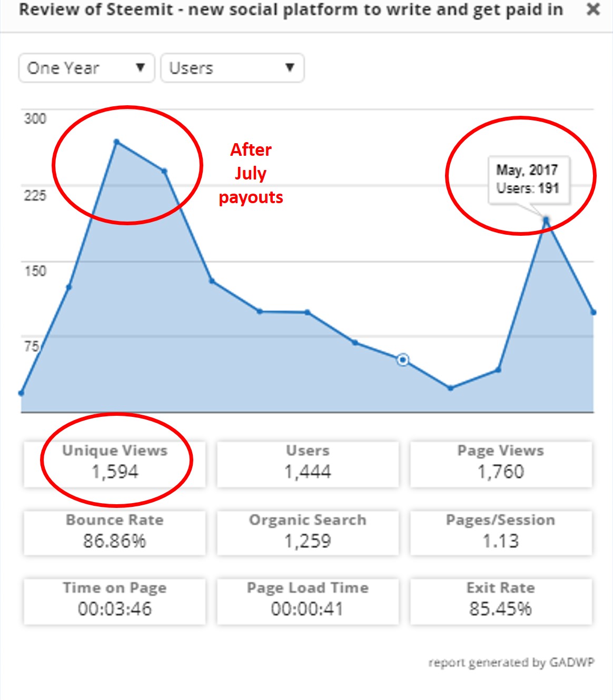Screen dimensions: 613x700
Task: Select the Exit Rate 85.45% box
Action: click(501, 601)
